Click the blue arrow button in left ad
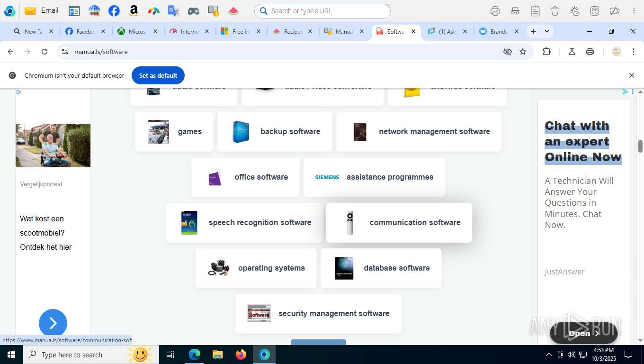Image resolution: width=644 pixels, height=364 pixels. pyautogui.click(x=53, y=323)
